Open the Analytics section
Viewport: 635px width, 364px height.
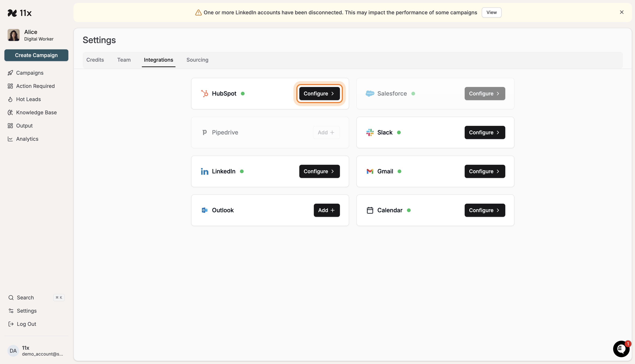pyautogui.click(x=27, y=139)
